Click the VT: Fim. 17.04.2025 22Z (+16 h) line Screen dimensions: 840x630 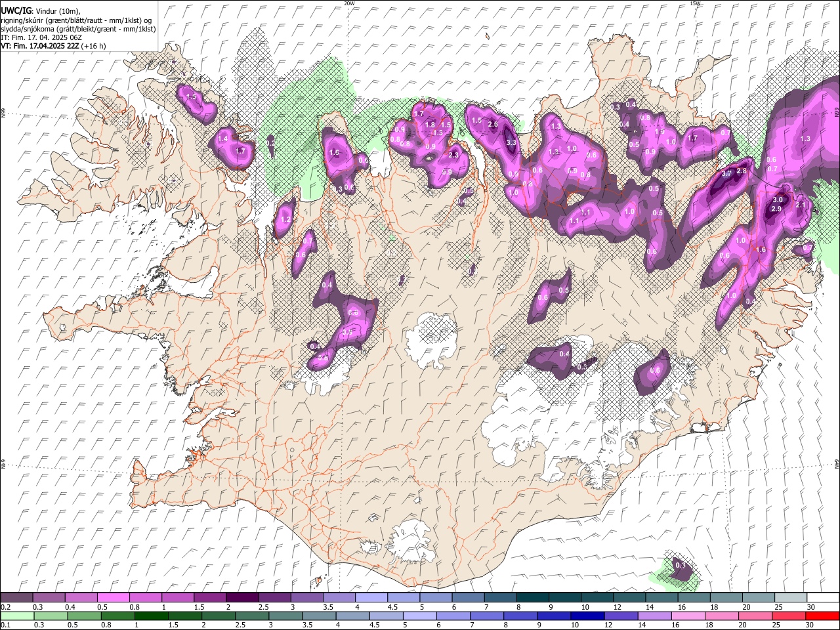tap(53, 46)
